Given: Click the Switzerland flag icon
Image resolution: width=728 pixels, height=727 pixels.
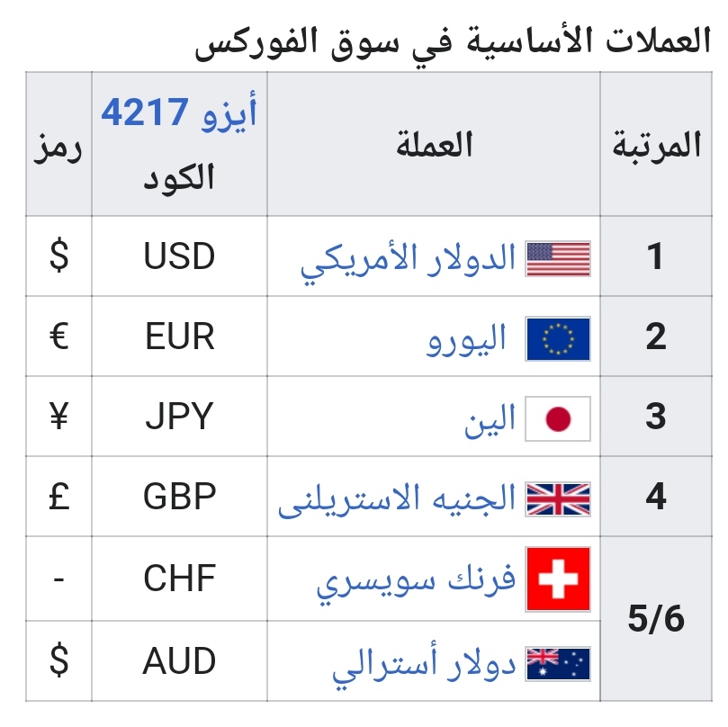Looking at the screenshot, I should (558, 579).
